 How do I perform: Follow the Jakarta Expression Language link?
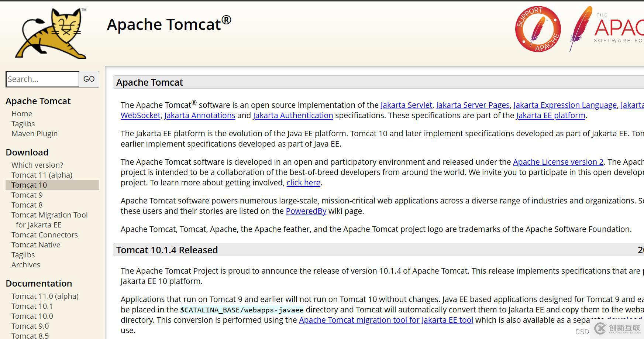click(x=565, y=105)
